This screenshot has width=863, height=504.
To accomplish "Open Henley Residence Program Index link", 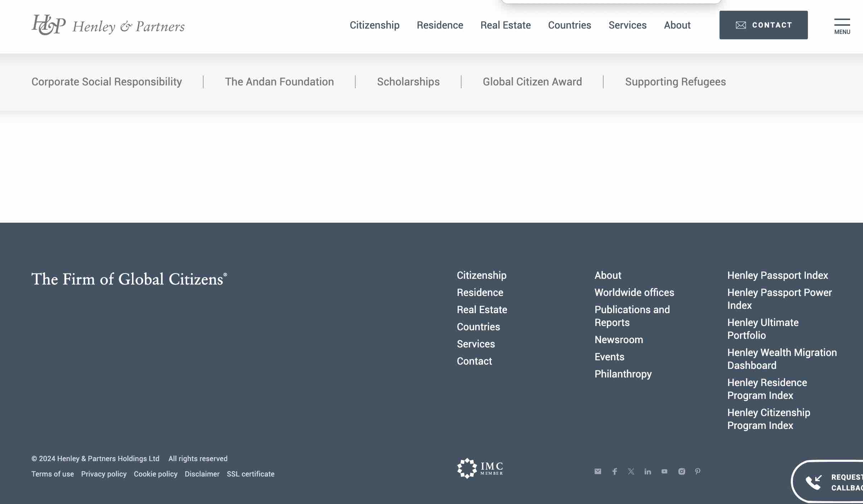I will [767, 389].
